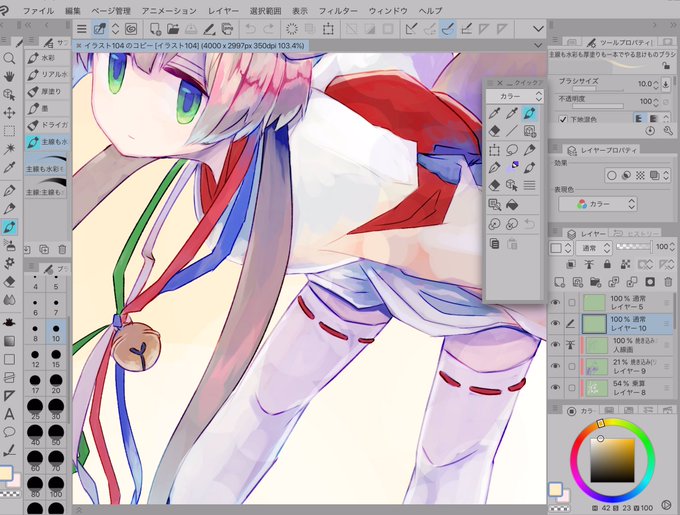Open the アニメーション menu

tap(169, 10)
